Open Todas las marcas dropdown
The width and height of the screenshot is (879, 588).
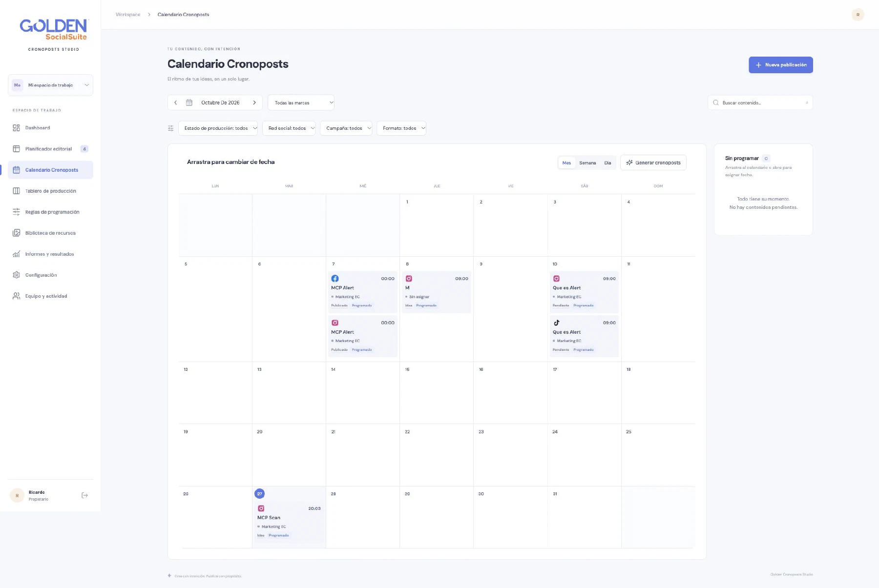301,102
